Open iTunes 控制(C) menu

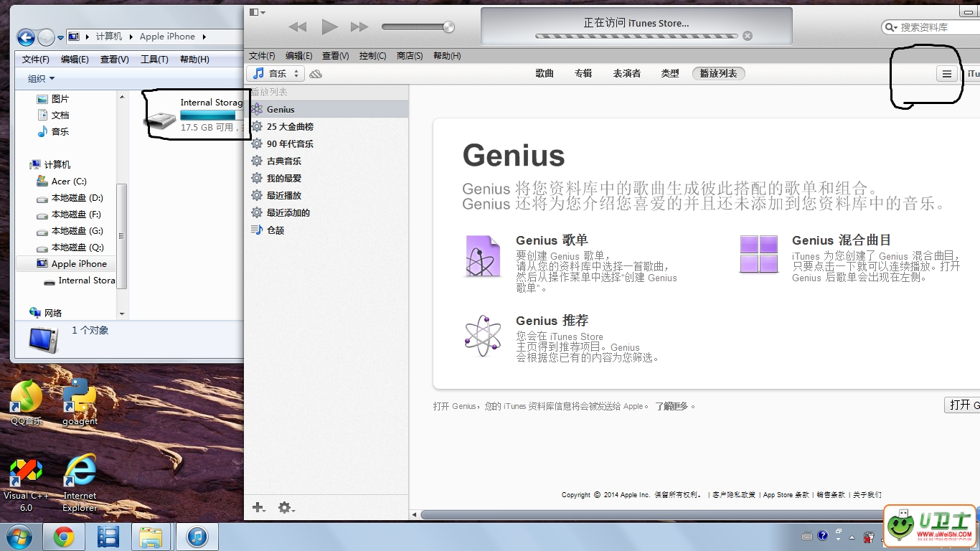point(372,56)
